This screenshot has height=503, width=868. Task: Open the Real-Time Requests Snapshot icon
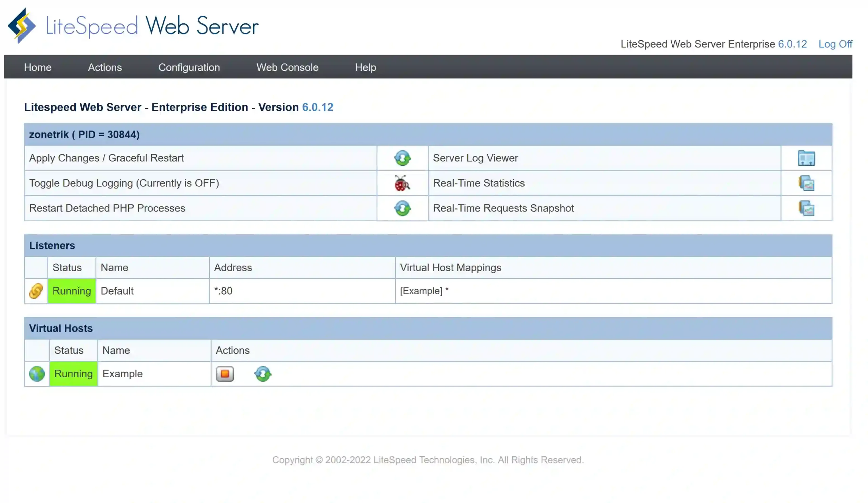806,208
